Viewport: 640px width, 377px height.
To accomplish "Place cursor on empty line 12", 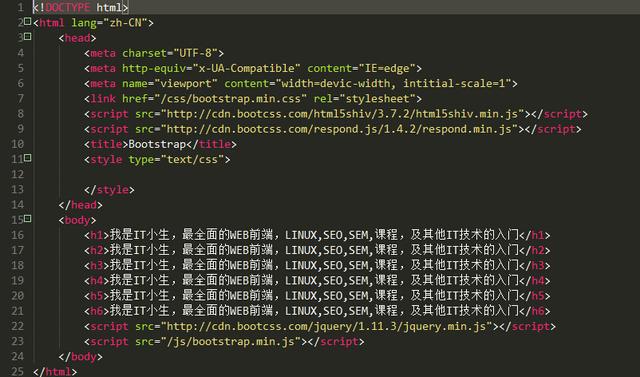I will coord(327,175).
